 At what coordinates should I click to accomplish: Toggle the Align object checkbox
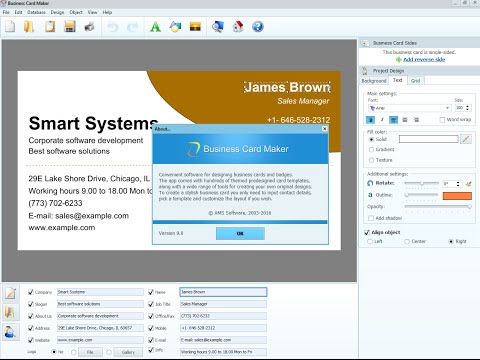point(367,232)
